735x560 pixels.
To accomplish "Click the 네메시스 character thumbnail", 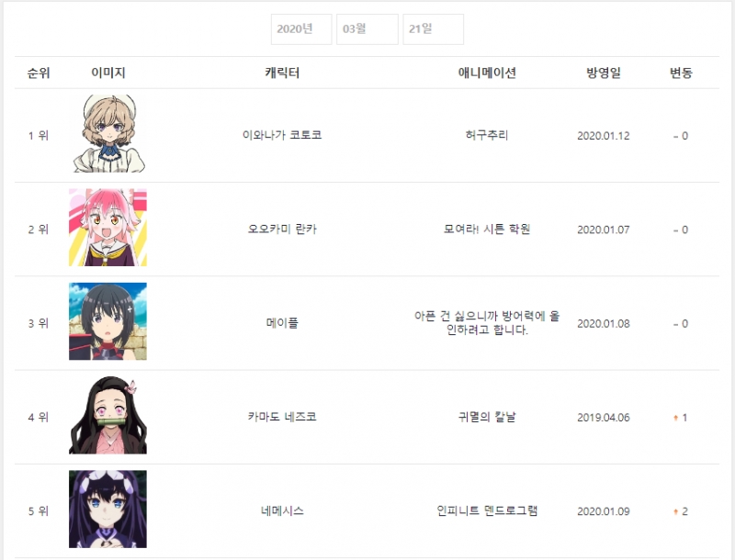I will click(x=107, y=509).
